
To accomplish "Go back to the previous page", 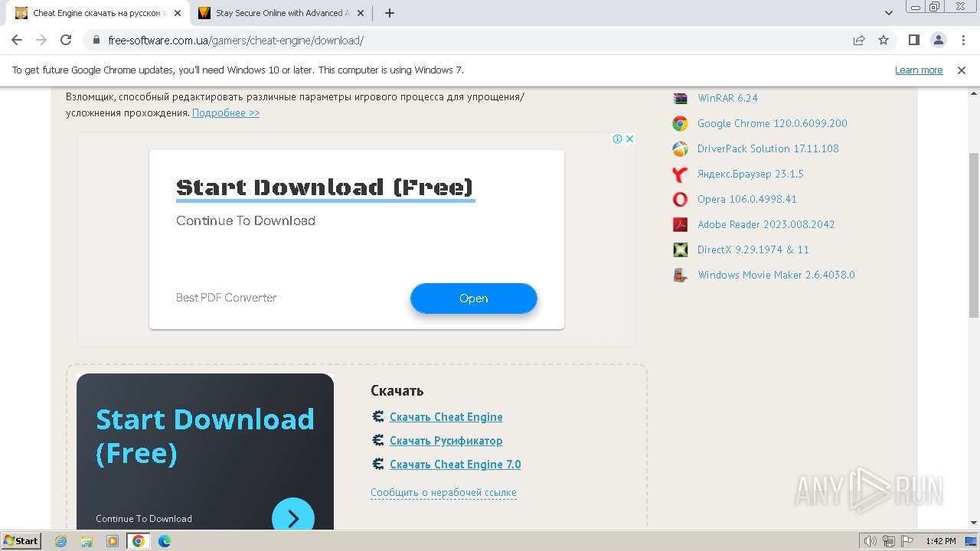I will pos(17,40).
